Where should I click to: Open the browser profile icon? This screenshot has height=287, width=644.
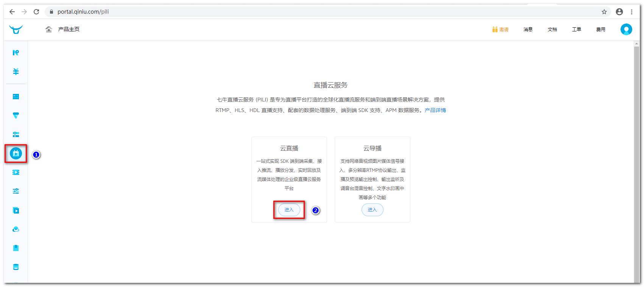click(x=619, y=12)
